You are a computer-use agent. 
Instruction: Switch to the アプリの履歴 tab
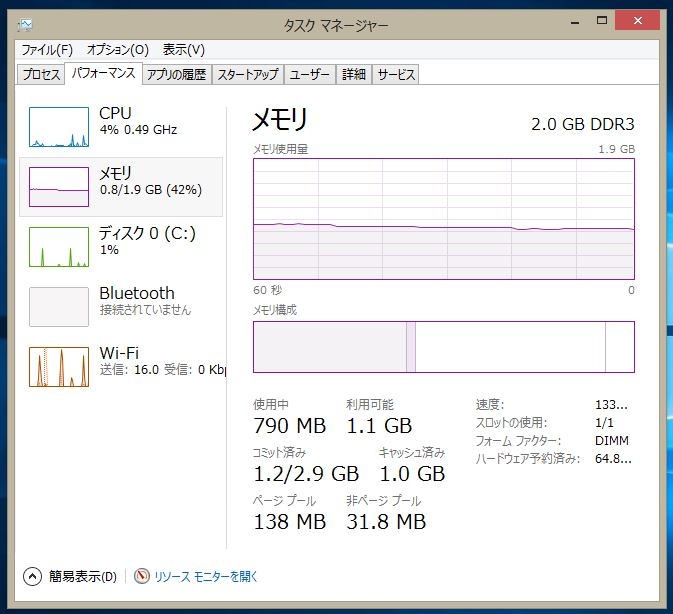pyautogui.click(x=176, y=75)
